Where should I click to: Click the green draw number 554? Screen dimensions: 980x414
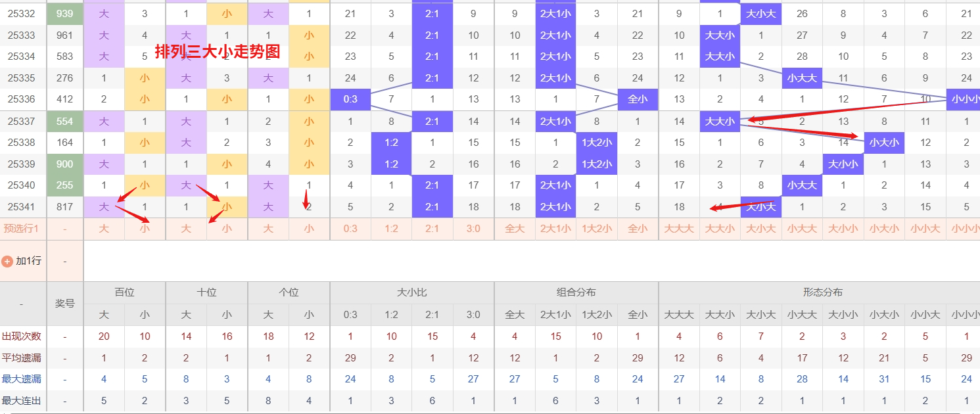point(65,122)
